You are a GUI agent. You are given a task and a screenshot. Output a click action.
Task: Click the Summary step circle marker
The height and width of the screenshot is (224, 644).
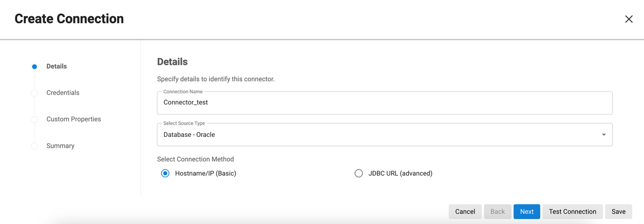[34, 146]
